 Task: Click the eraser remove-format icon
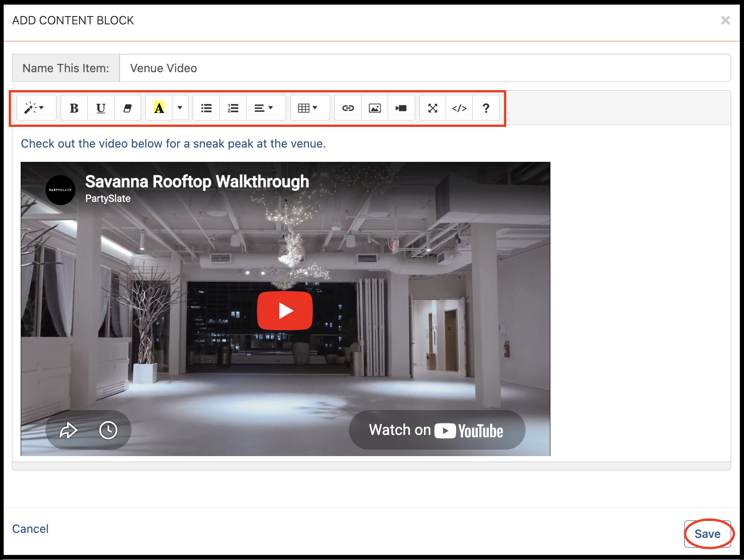(127, 108)
